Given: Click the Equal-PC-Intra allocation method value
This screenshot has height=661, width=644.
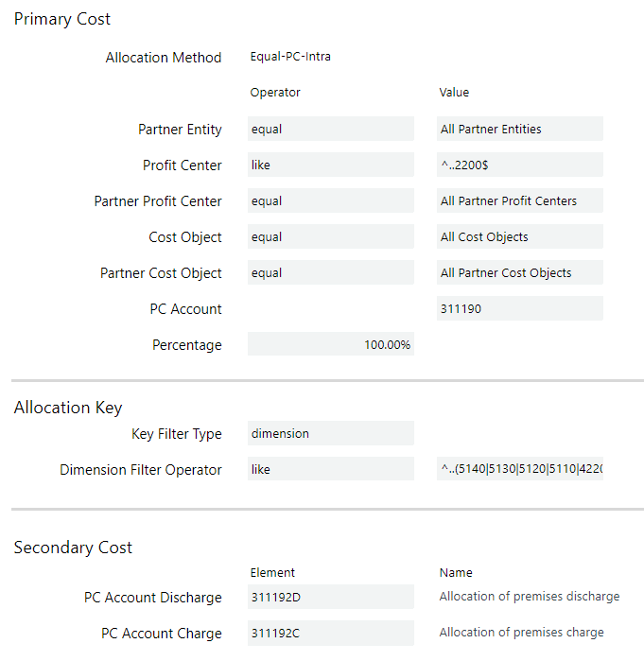Looking at the screenshot, I should coord(284,57).
